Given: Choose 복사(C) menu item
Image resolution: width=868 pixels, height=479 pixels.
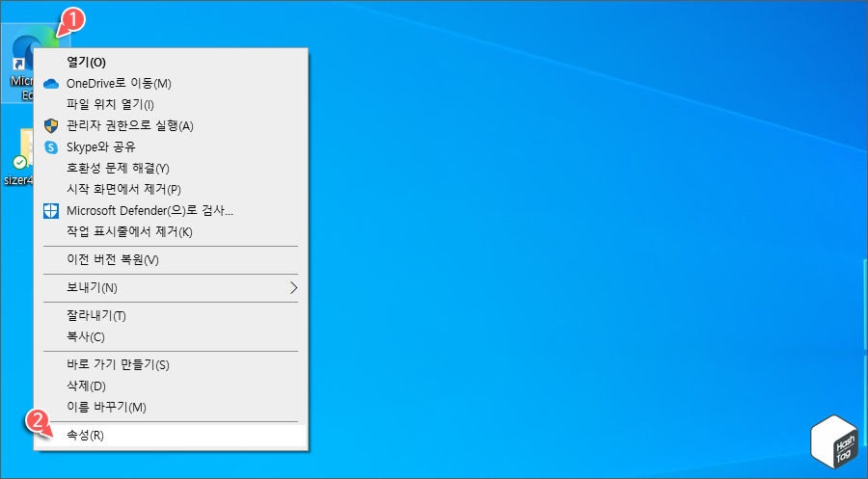Looking at the screenshot, I should tap(171, 337).
